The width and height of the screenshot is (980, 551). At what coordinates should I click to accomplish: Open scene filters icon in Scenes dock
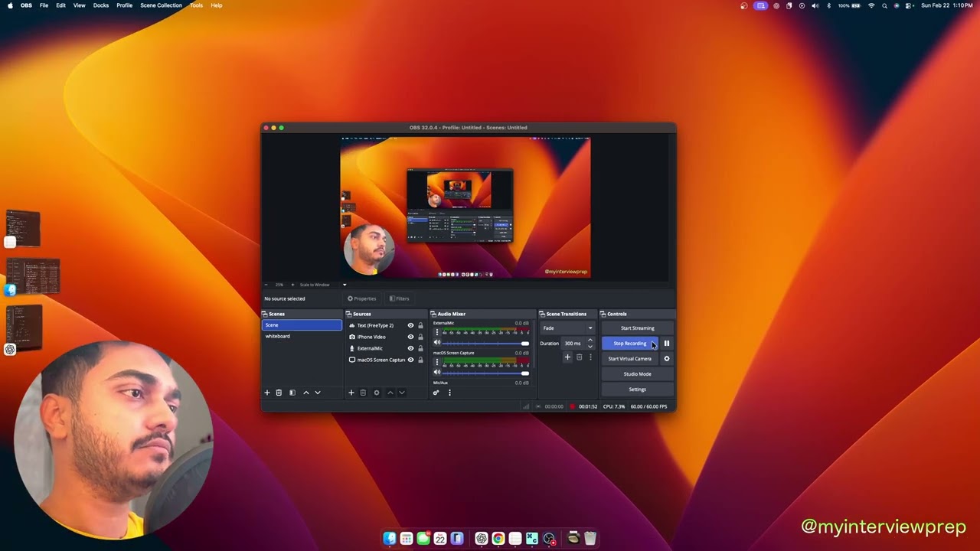[x=292, y=393]
